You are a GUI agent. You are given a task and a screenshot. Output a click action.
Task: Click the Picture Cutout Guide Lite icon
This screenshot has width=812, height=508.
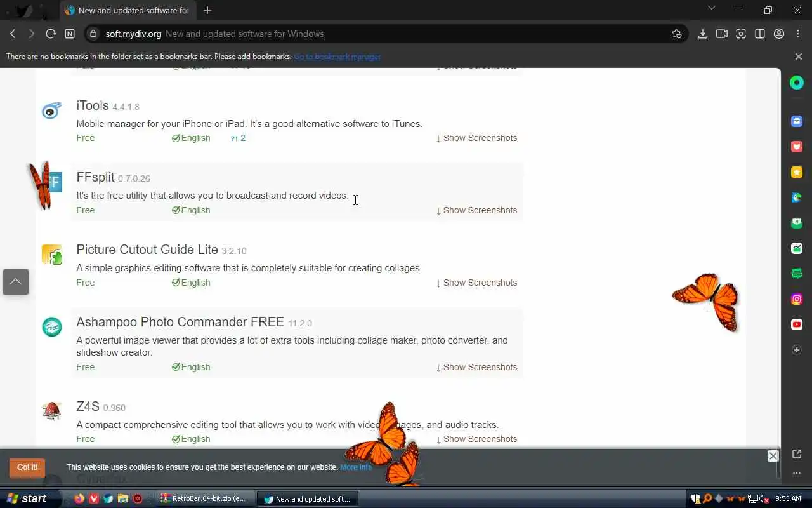coord(52,255)
